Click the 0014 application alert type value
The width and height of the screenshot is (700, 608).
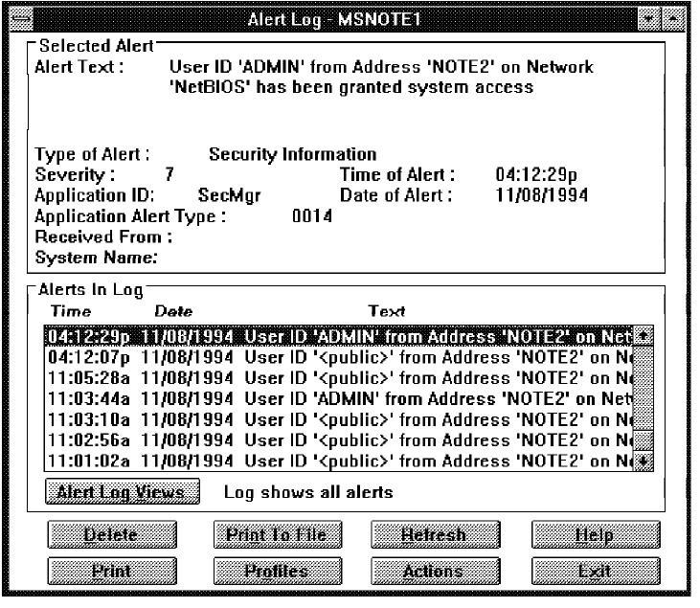pos(312,215)
